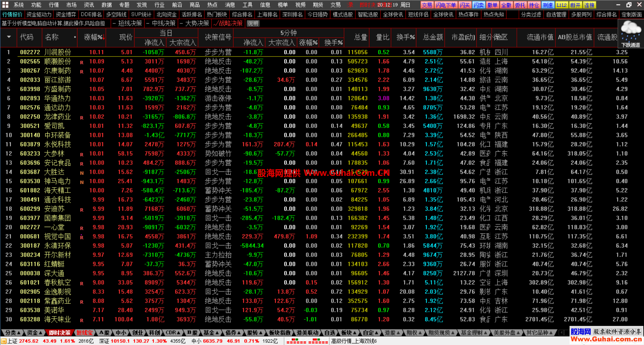Click the 闪卖 flash sell button
The width and height of the screenshot is (644, 345).
(479, 5)
